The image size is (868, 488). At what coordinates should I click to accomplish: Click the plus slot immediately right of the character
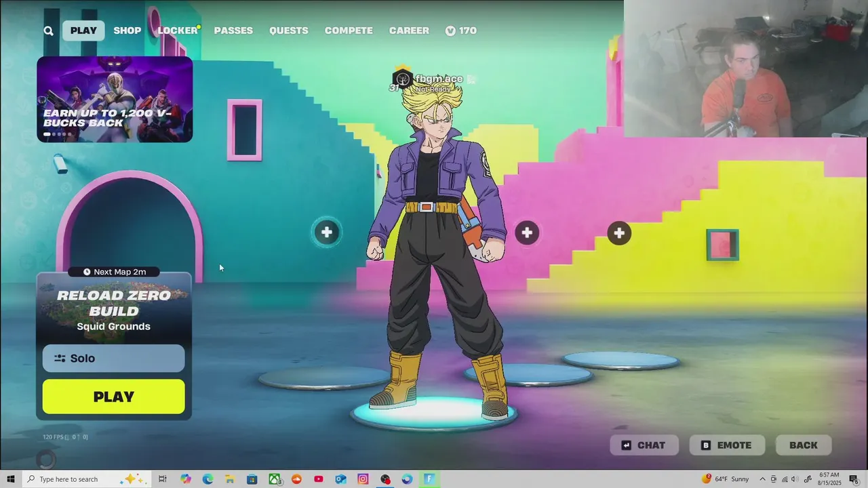click(527, 233)
